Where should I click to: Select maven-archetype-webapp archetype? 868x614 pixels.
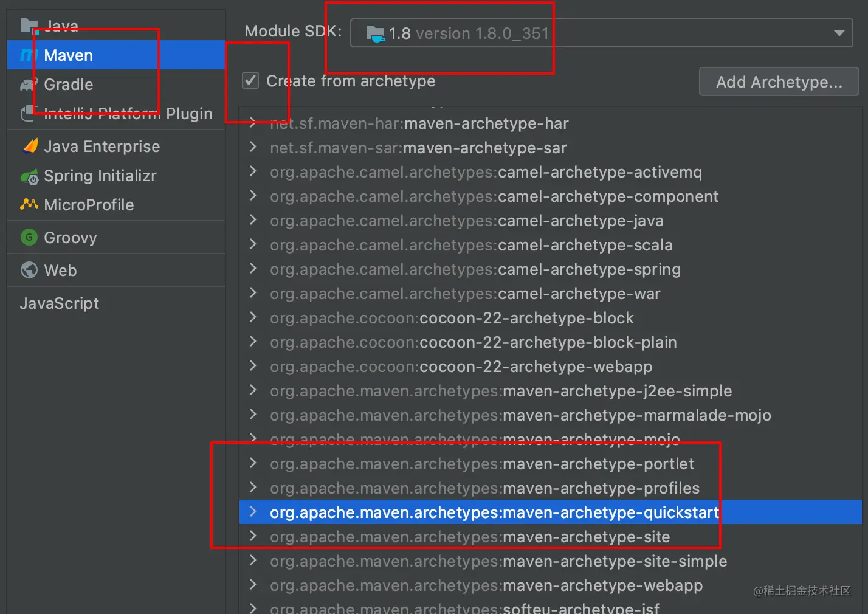coord(551,585)
